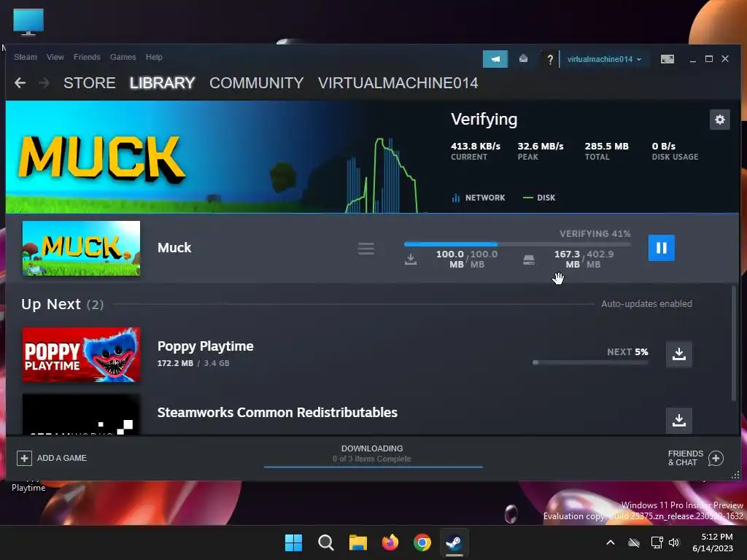Open the View menu
This screenshot has width=747, height=560.
[x=55, y=57]
